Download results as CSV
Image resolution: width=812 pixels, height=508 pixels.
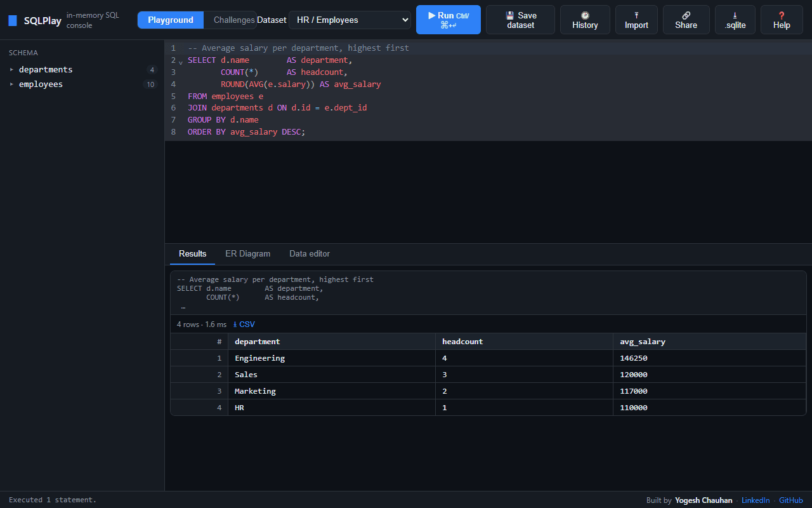pos(244,324)
